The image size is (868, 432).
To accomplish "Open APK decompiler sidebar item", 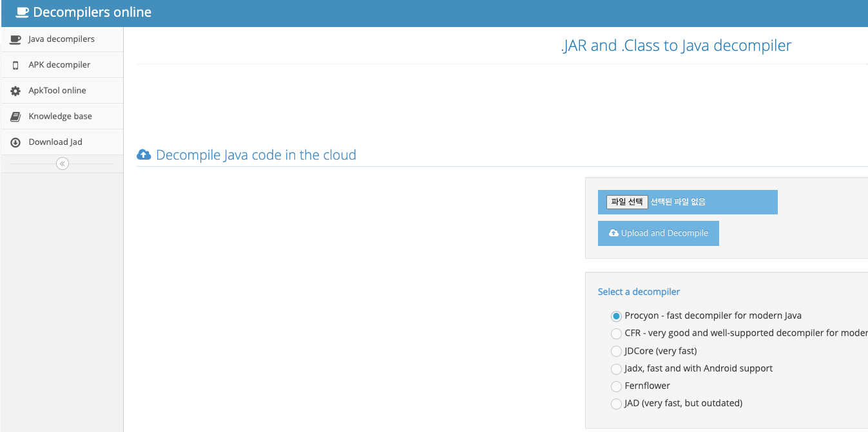I will (x=62, y=65).
